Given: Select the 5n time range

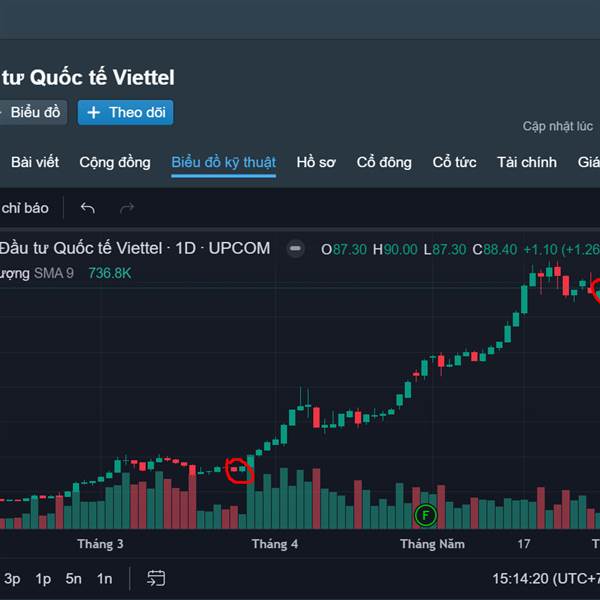Looking at the screenshot, I should click(73, 579).
